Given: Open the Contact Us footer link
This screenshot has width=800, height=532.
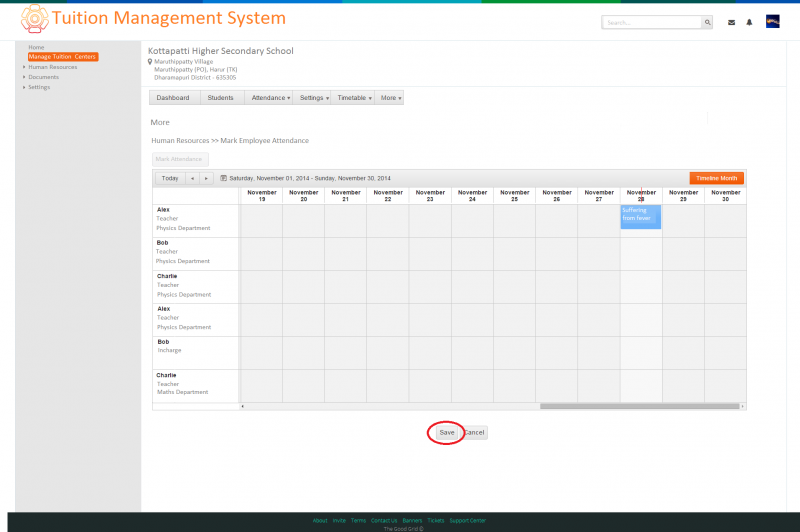Looking at the screenshot, I should [x=384, y=521].
